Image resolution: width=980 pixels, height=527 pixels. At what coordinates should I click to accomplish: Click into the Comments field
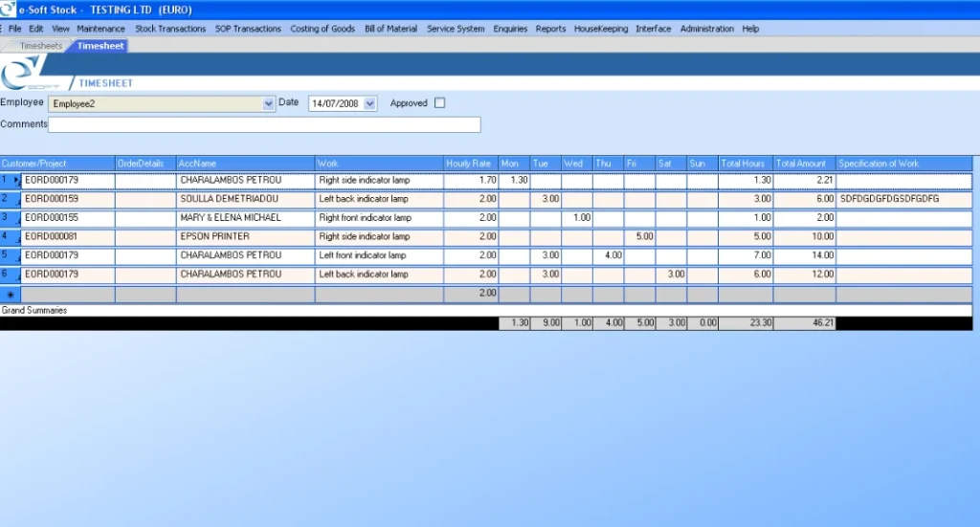(264, 124)
